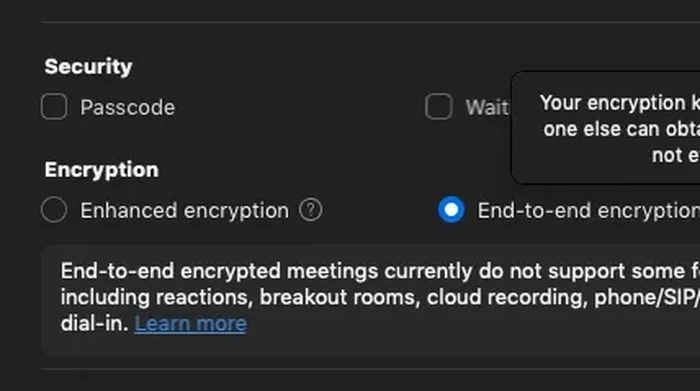Screen dimensions: 700x391
Task: Click the Encryption section heading
Action: coord(101,170)
